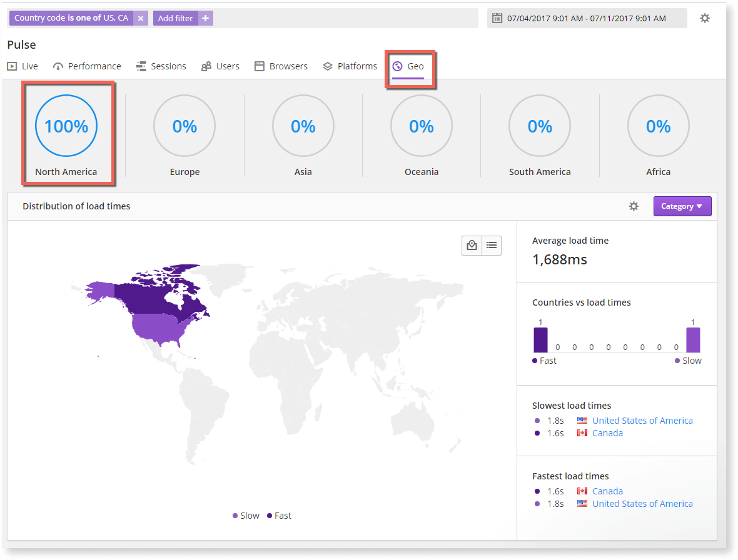Open the Category dropdown
Screen dimensions: 738x560
tap(682, 206)
